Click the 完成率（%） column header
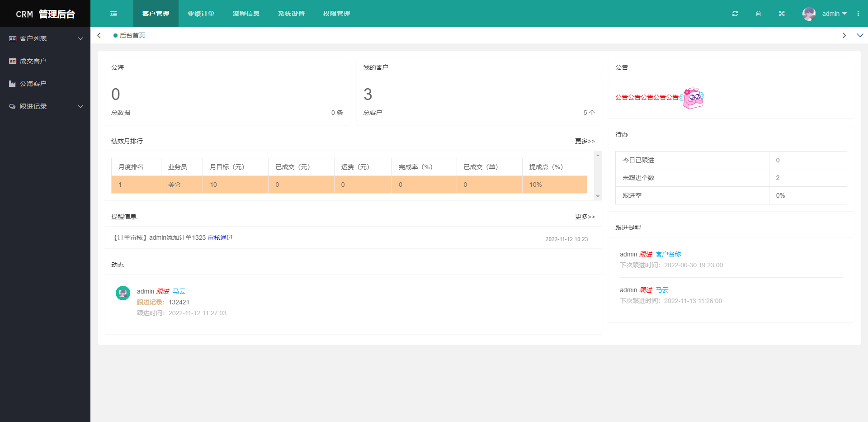868x422 pixels. click(x=424, y=167)
